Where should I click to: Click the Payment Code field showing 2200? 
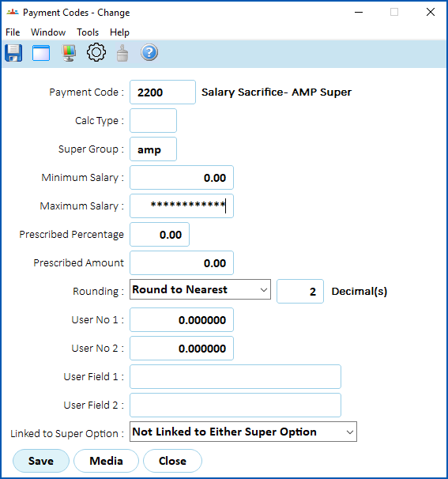(163, 92)
